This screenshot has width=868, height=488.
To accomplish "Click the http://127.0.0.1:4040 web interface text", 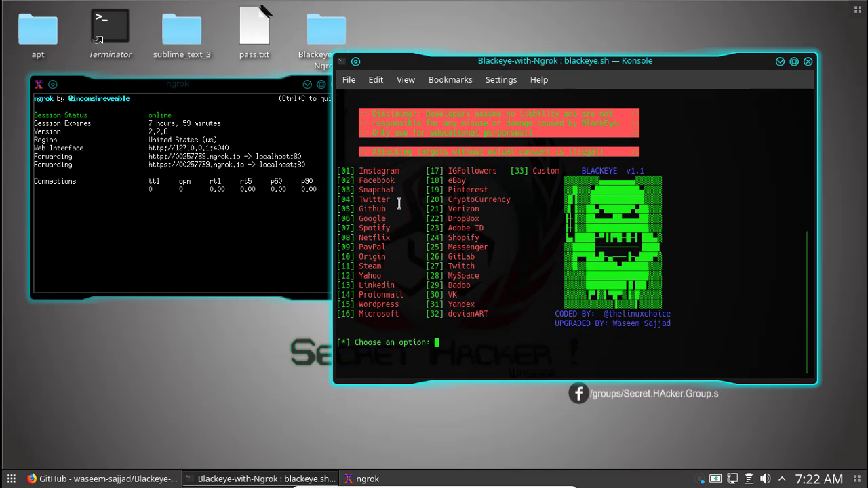I will click(189, 148).
